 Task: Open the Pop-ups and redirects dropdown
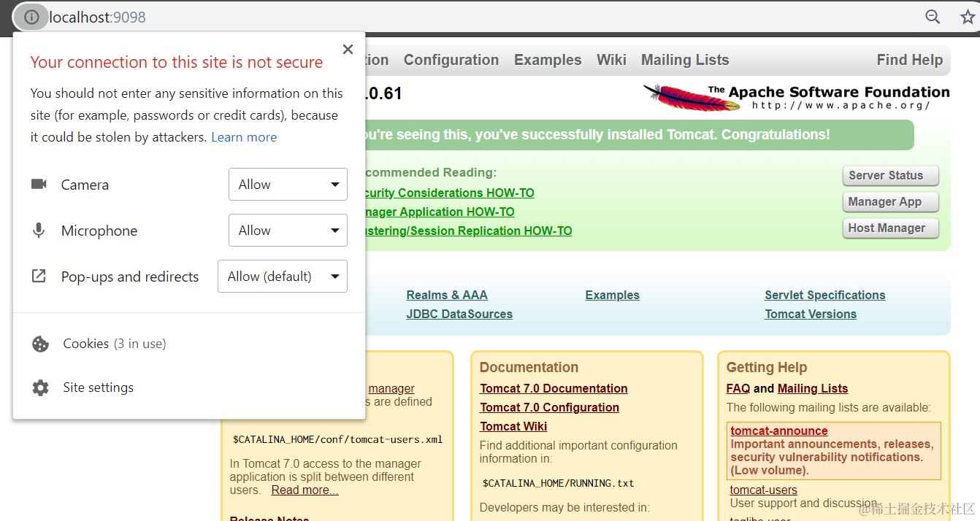(x=283, y=277)
